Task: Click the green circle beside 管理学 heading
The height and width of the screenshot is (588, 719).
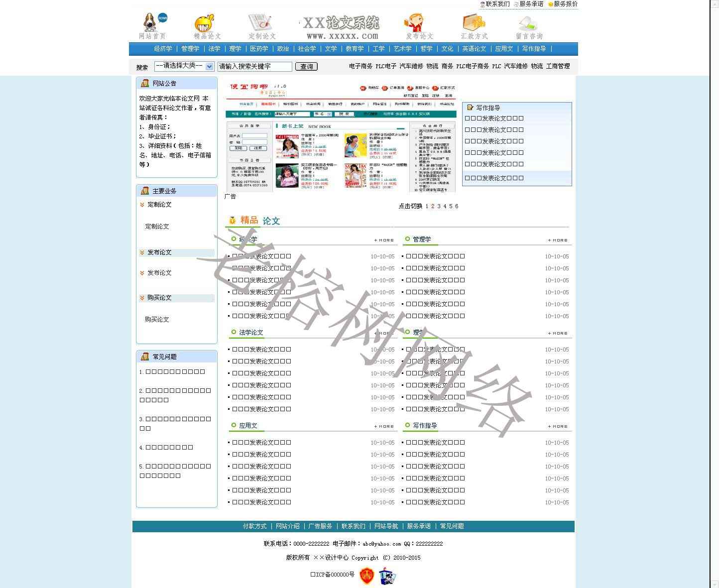Action: point(407,239)
